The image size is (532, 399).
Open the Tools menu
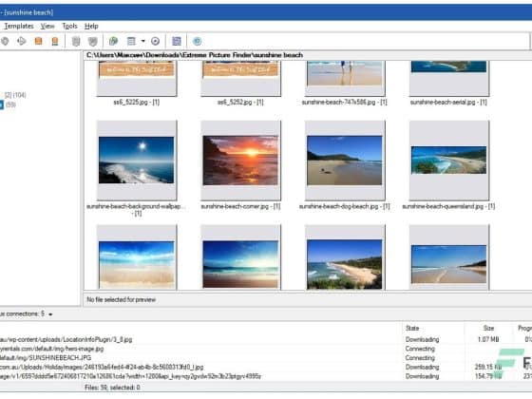click(x=69, y=27)
